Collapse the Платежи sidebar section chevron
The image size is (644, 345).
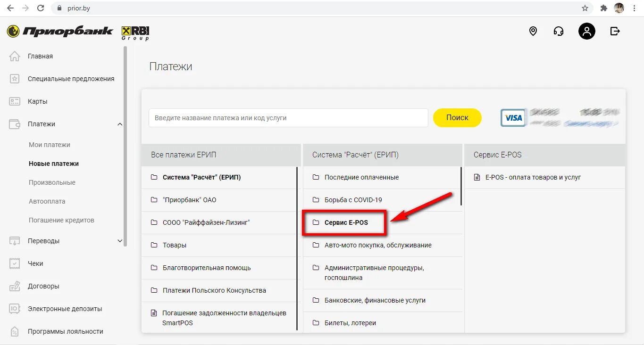(120, 124)
